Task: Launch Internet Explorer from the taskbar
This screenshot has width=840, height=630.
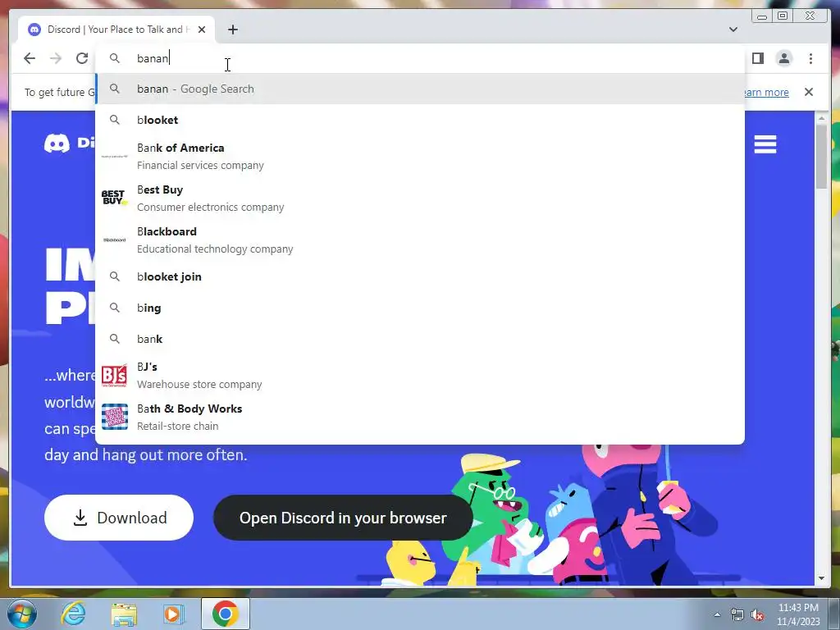Action: 73,614
